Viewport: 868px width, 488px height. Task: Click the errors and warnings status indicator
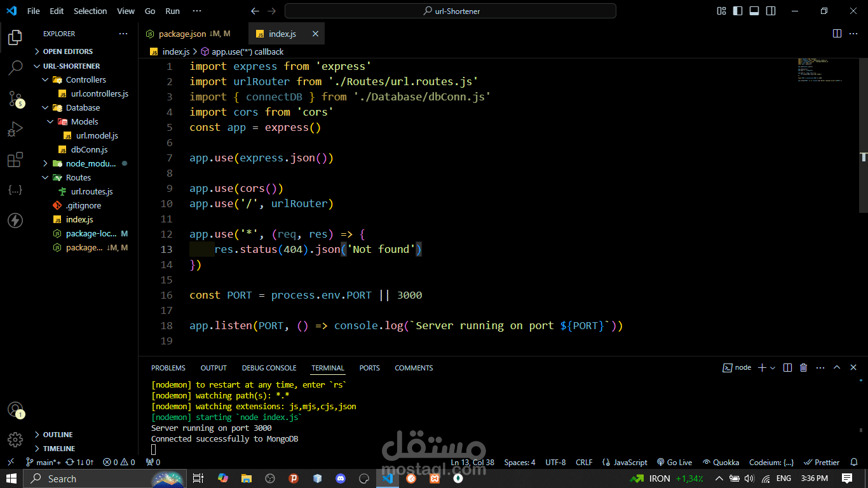tap(119, 462)
